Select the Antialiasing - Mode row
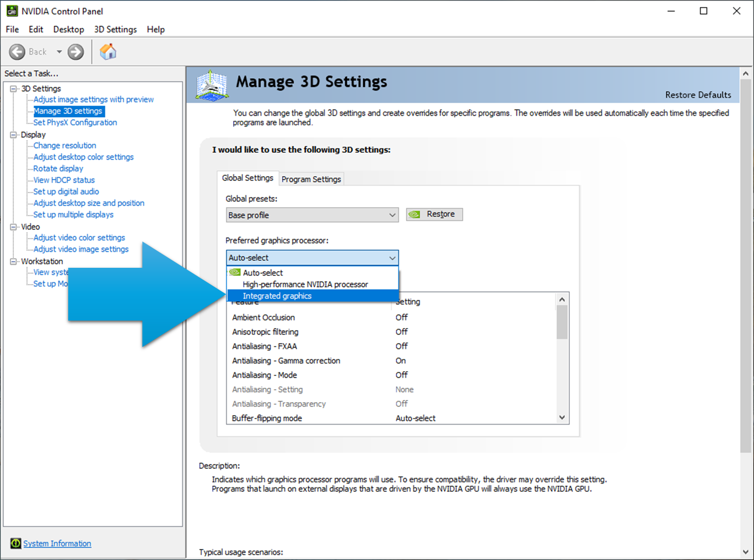754x560 pixels. (391, 375)
